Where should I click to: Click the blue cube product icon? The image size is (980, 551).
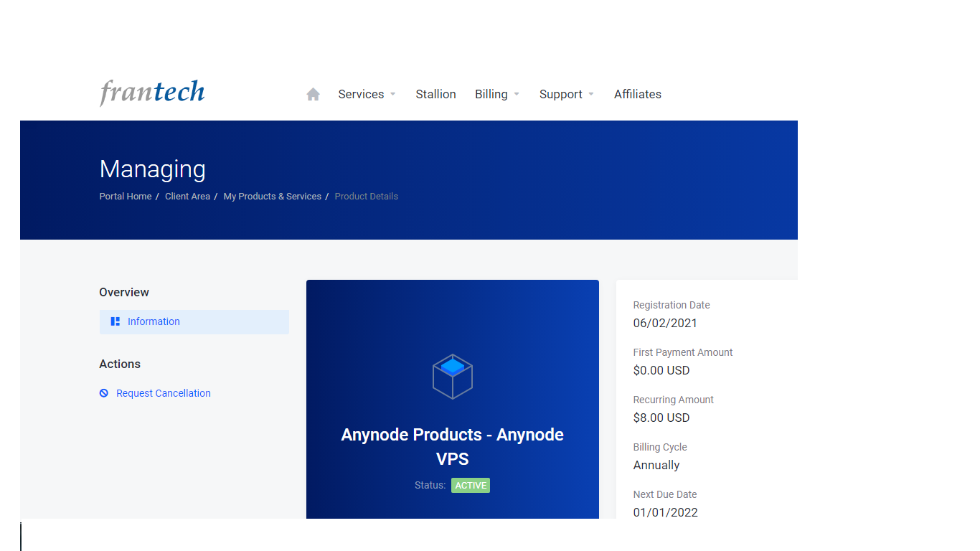[452, 376]
